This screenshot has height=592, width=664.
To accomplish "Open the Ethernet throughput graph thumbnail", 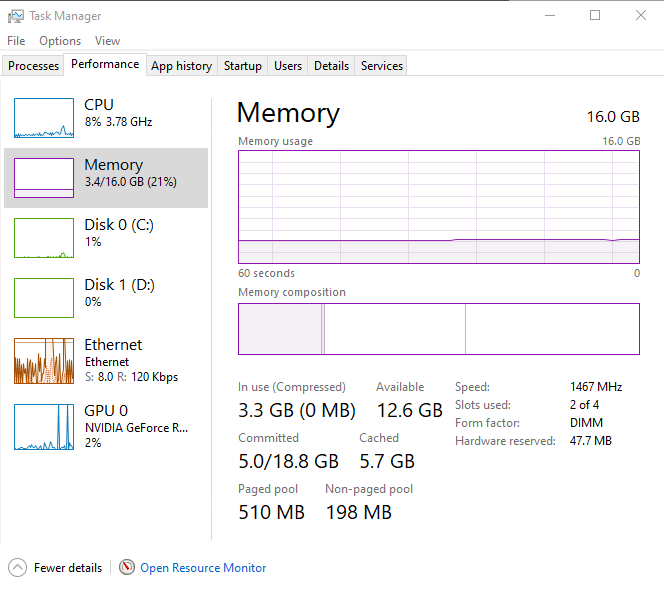I will [x=44, y=361].
